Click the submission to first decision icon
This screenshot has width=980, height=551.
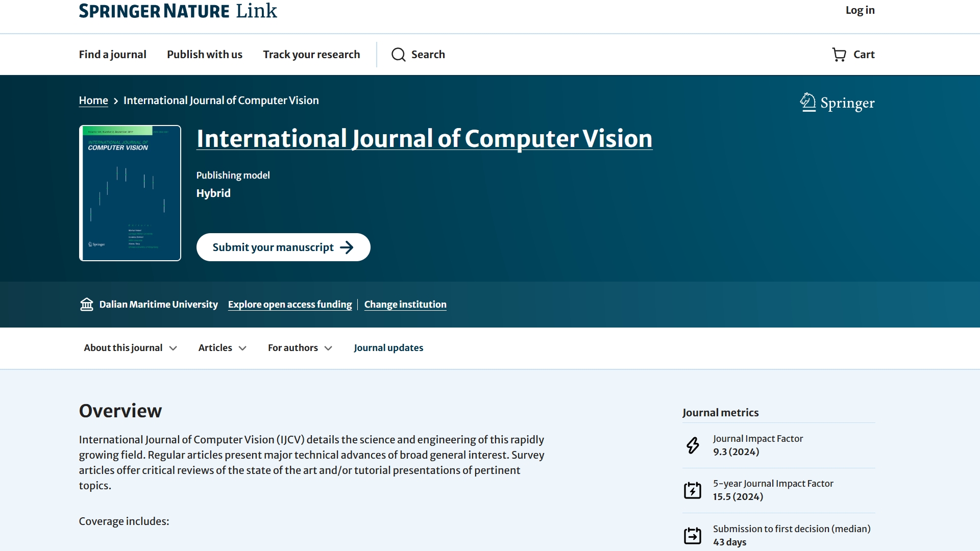pos(693,535)
